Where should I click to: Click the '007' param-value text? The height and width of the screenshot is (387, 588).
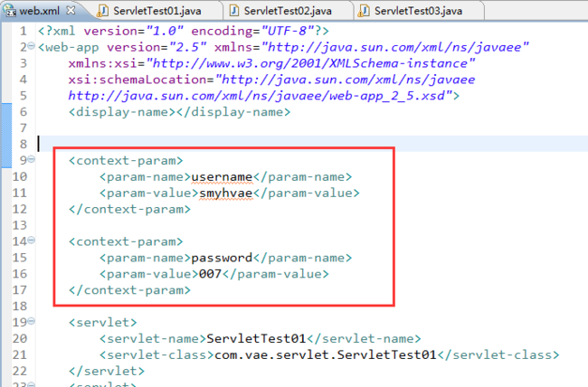[x=211, y=274]
